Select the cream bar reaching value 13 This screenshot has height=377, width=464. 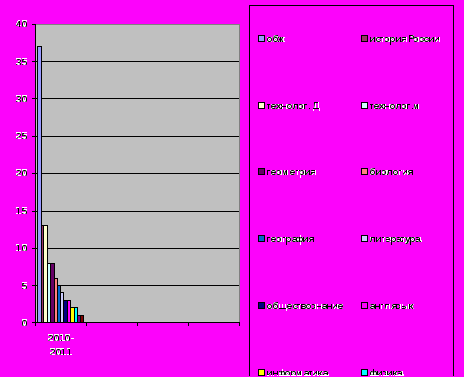45,274
